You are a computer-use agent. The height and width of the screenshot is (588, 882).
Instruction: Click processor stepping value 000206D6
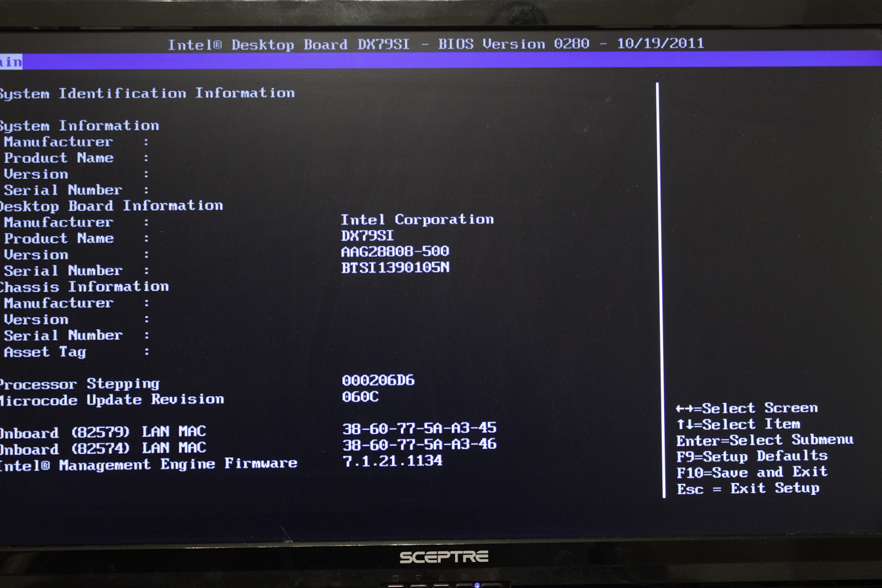tap(378, 380)
